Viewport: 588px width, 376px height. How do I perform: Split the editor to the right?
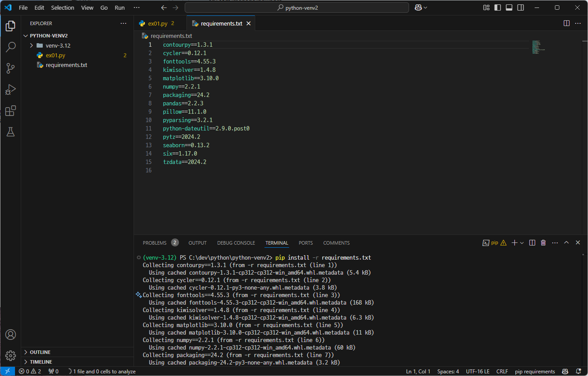pos(567,23)
